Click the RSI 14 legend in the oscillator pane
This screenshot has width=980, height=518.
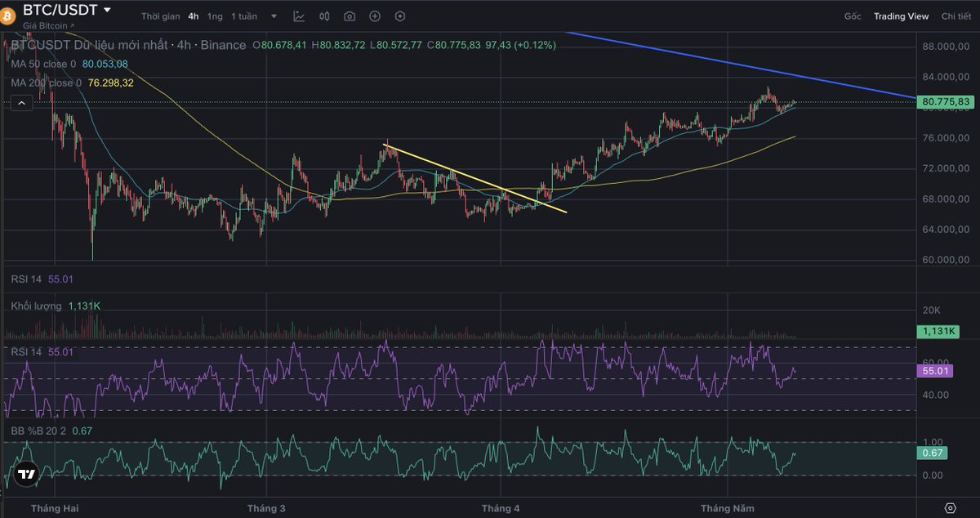pyautogui.click(x=42, y=352)
